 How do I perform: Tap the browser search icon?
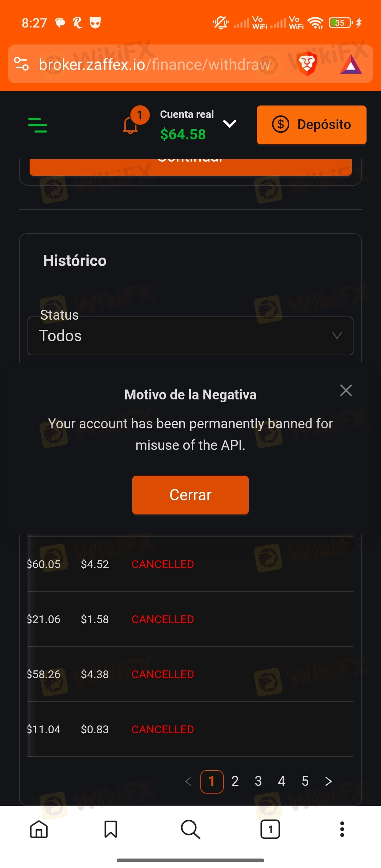190,829
